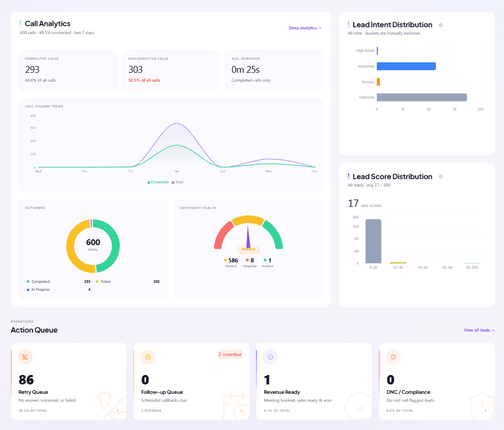Click the 0-20 score histogram bar
This screenshot has width=504, height=430.
point(373,241)
